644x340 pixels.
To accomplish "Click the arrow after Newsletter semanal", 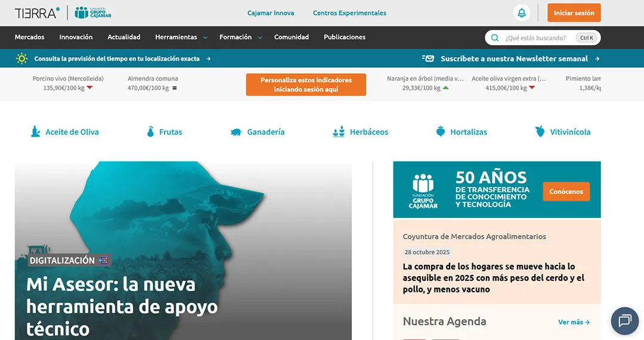I will [x=597, y=58].
